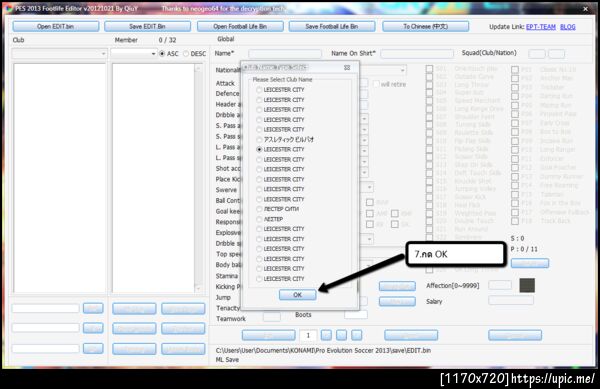Enable S05 Speed Merchant skill checkbox
Viewport: 600px width, 389px height.
(x=429, y=101)
